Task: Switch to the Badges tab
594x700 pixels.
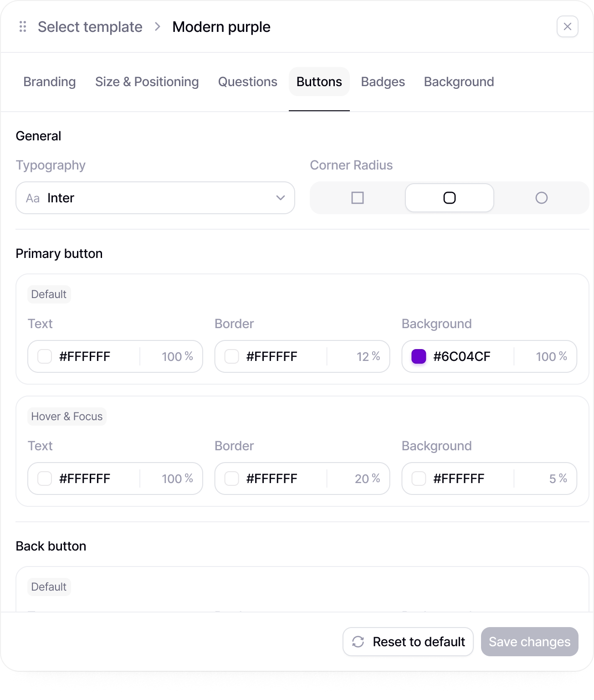Action: pyautogui.click(x=383, y=82)
